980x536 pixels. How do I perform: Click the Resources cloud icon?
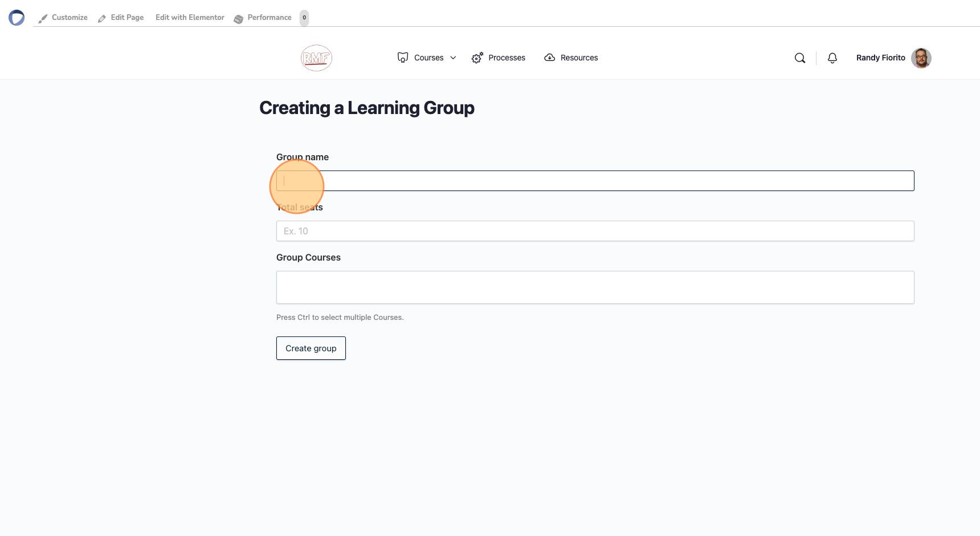tap(550, 58)
